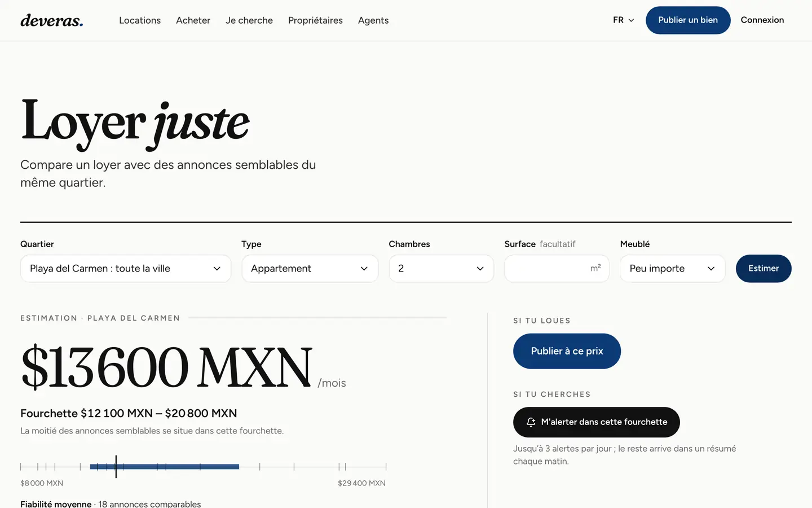Expand the Type dropdown showing Appartement

click(310, 269)
